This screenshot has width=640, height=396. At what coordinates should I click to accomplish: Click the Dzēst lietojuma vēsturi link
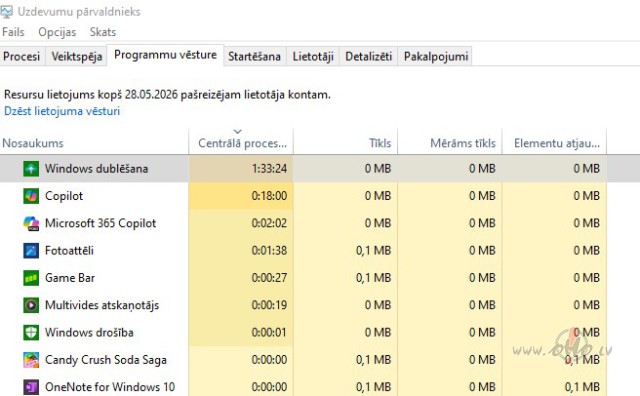point(62,111)
